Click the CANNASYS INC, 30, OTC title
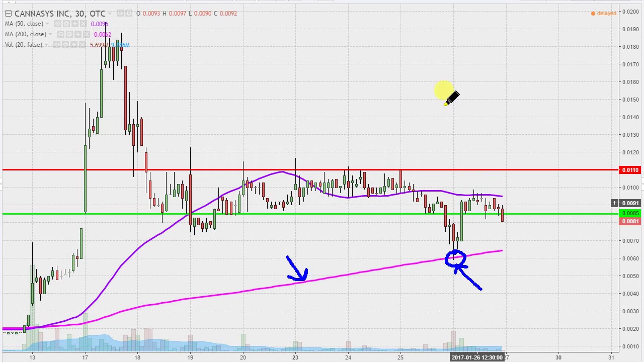644x362 pixels. pos(60,14)
